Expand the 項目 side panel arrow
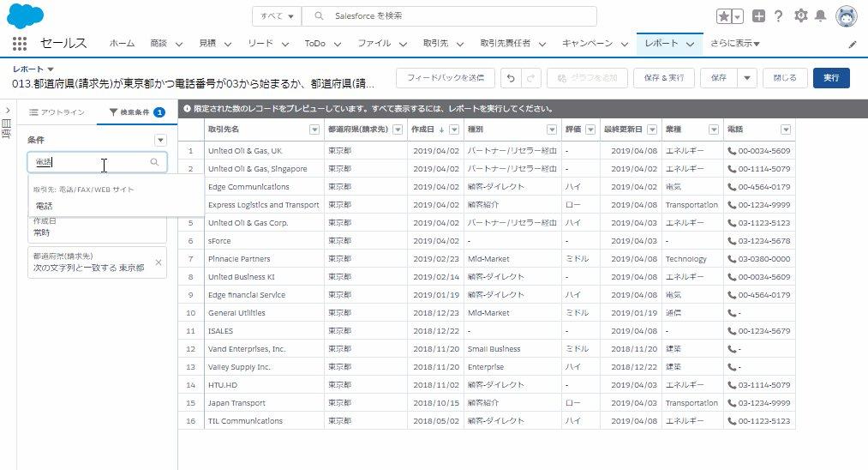This screenshot has height=470, width=868. [x=8, y=111]
